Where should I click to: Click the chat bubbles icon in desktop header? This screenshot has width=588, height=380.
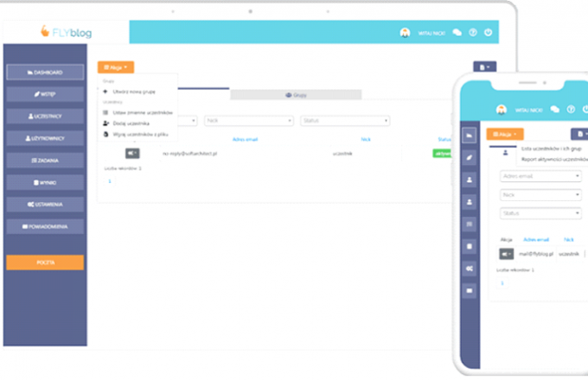[x=457, y=33]
